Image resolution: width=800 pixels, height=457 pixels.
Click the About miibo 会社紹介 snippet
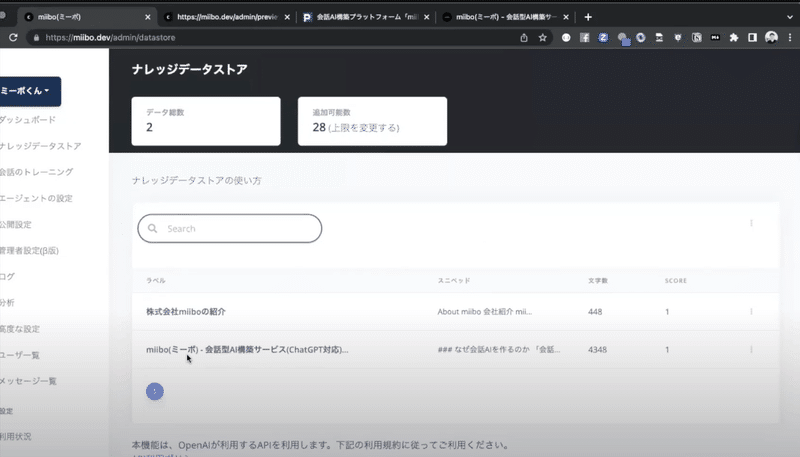pos(485,312)
